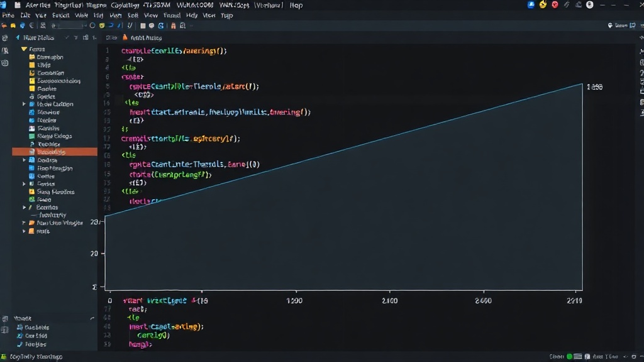Click the 2100 label on chart x-axis
644x362 pixels.
click(389, 300)
